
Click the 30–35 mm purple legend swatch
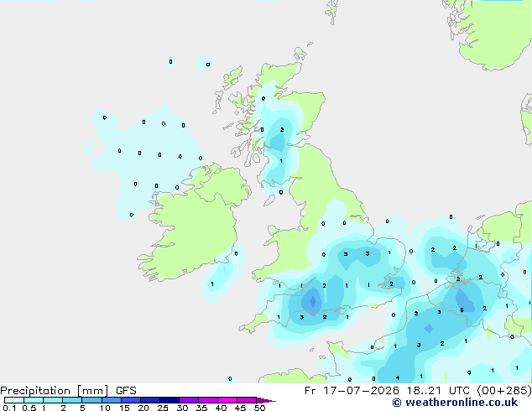pos(189,400)
